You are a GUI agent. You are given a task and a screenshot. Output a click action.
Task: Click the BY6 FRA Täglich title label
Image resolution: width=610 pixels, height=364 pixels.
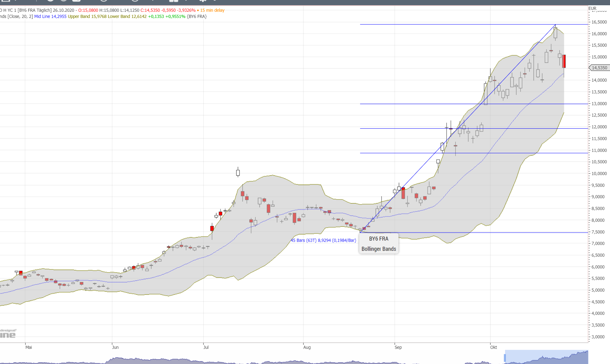tap(34, 10)
